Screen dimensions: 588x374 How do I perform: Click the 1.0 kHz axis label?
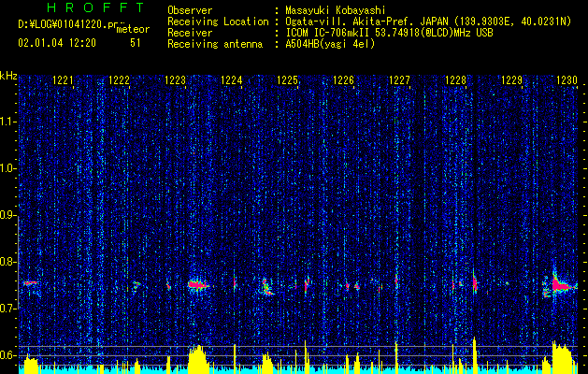[x=8, y=168]
